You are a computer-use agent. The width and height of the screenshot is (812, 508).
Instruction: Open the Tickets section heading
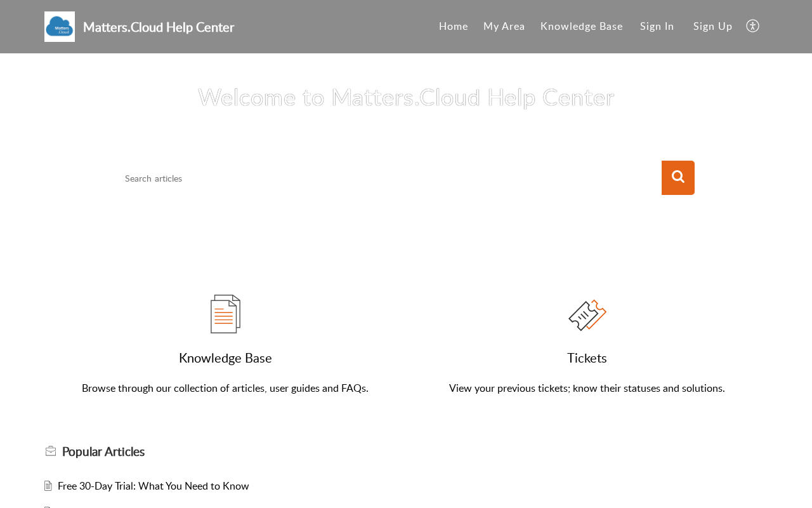click(587, 358)
